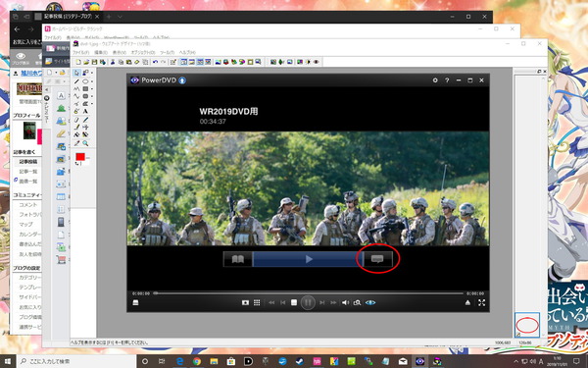
Task: Open Steam from the taskbar
Action: 300,361
